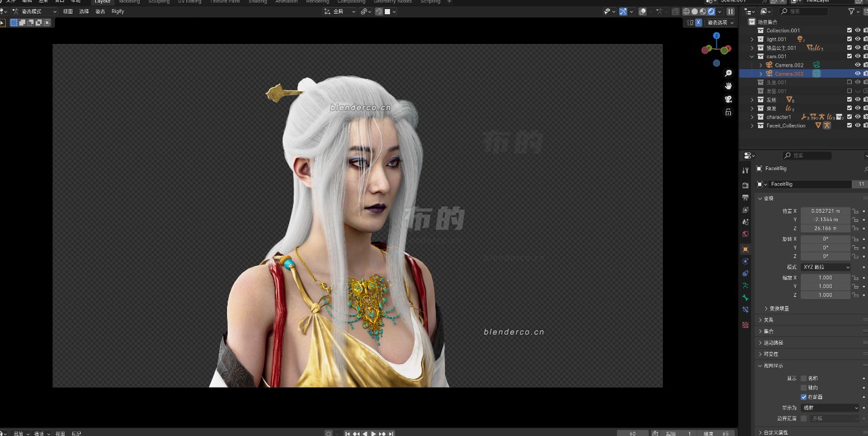This screenshot has width=868, height=436.
Task: Hide Camera.003 with eye icon
Action: point(858,74)
